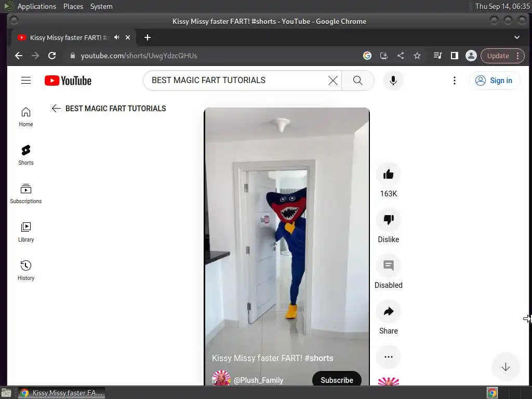The width and height of the screenshot is (532, 399).
Task: Click the Google icon in address bar
Action: (367, 56)
